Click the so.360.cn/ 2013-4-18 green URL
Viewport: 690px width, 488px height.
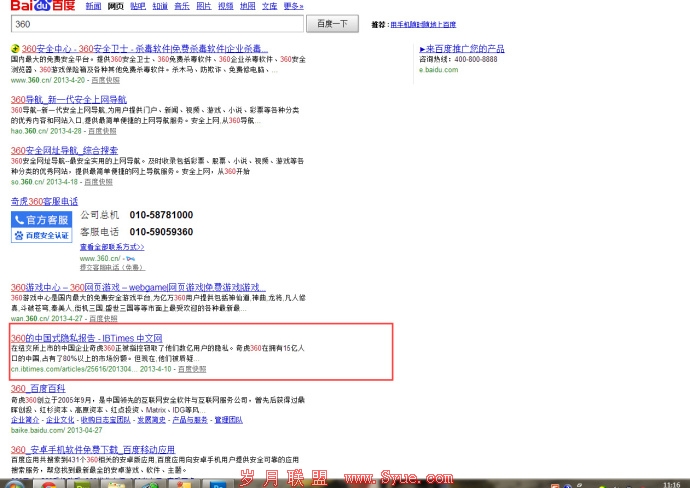tap(44, 182)
